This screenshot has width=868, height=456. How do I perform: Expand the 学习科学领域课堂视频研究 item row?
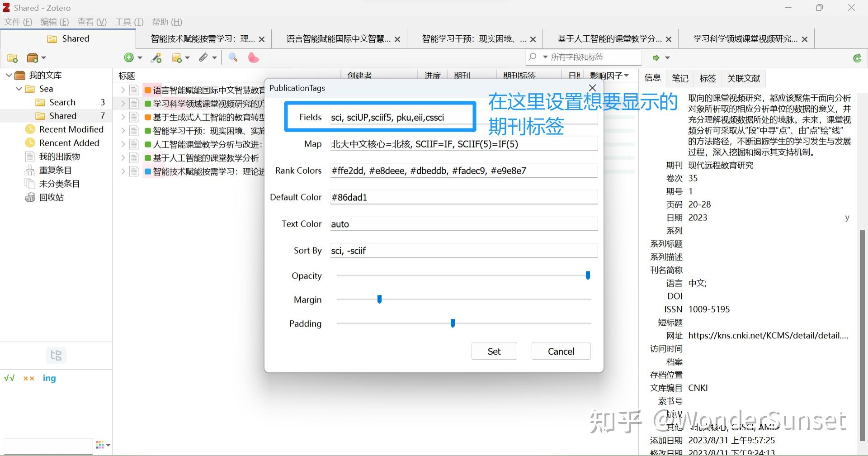pyautogui.click(x=123, y=104)
